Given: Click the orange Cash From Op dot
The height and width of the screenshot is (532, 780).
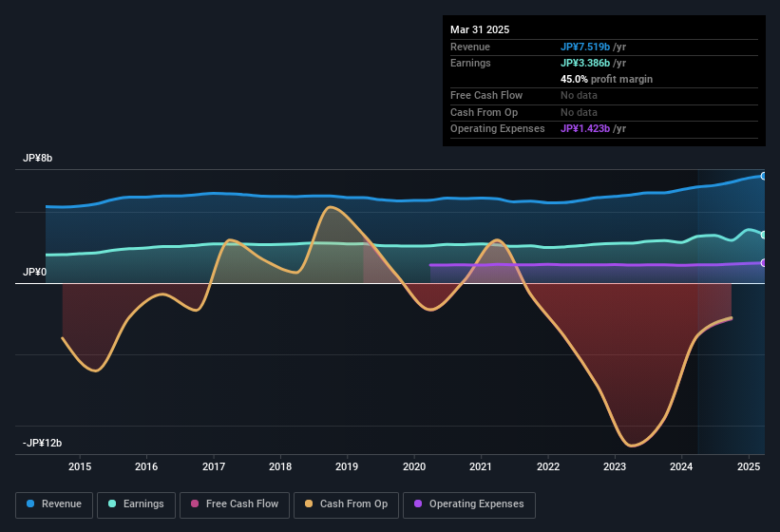Looking at the screenshot, I should pos(309,503).
